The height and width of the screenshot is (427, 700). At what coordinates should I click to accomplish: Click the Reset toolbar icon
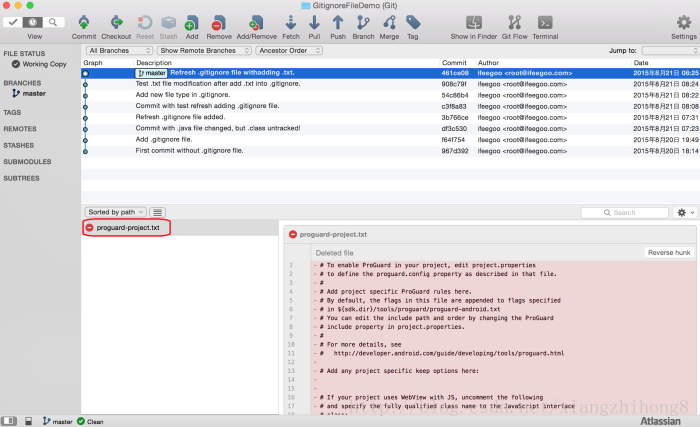[145, 22]
